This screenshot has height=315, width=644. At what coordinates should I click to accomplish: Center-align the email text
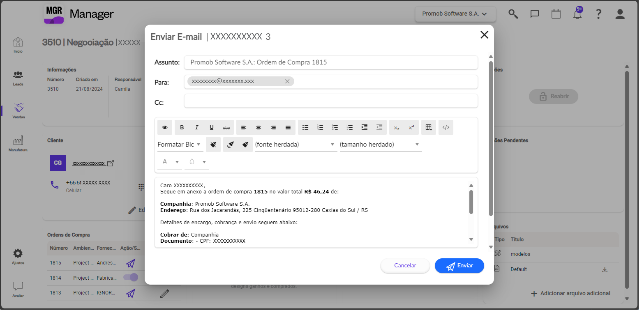coord(259,127)
